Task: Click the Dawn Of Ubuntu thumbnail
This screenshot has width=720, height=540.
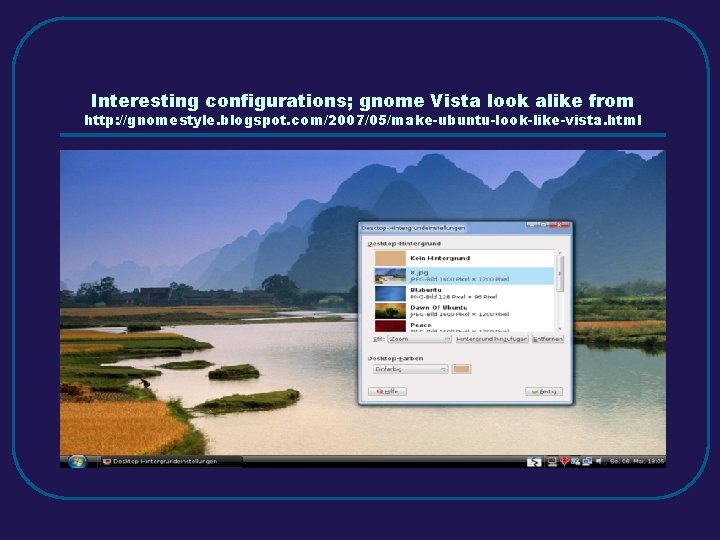Action: [x=390, y=311]
